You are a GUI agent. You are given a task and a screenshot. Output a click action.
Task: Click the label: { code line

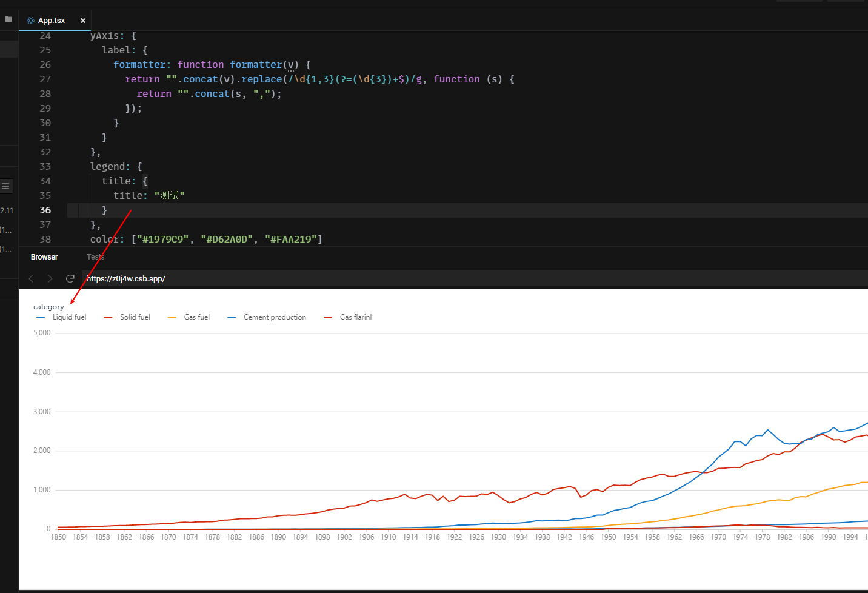pos(125,50)
